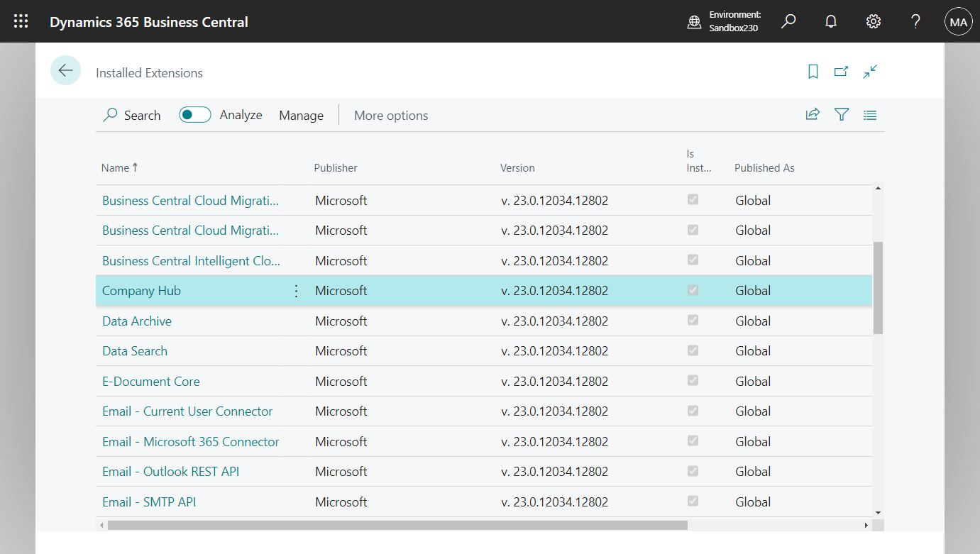The image size is (980, 554).
Task: Click the magnifier search icon in header
Action: [788, 21]
